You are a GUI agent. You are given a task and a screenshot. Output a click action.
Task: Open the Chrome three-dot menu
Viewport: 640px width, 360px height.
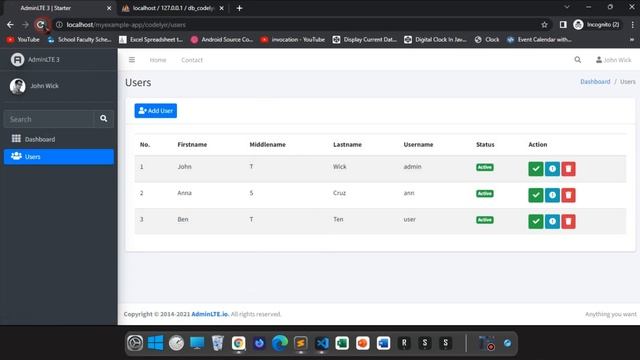[632, 25]
